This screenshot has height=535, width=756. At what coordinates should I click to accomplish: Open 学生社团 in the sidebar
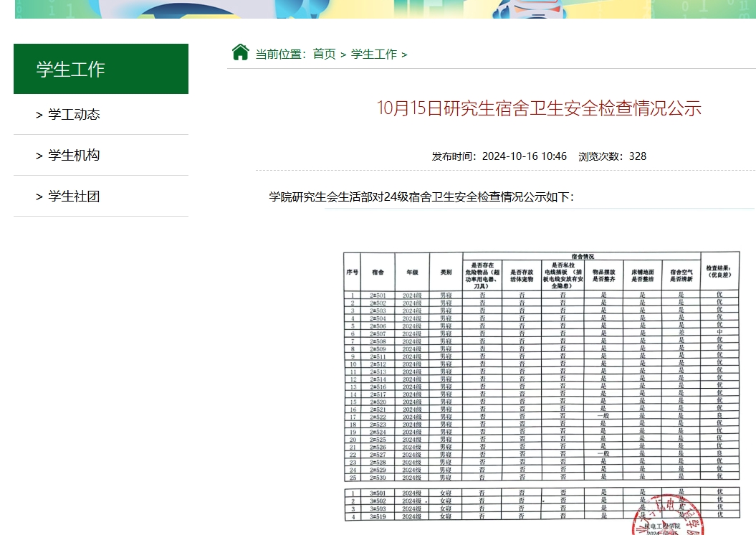pyautogui.click(x=74, y=197)
